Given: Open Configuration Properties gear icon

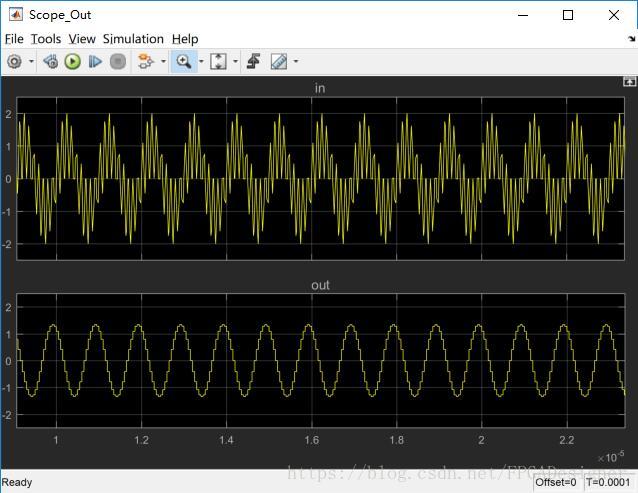Looking at the screenshot, I should [x=15, y=61].
